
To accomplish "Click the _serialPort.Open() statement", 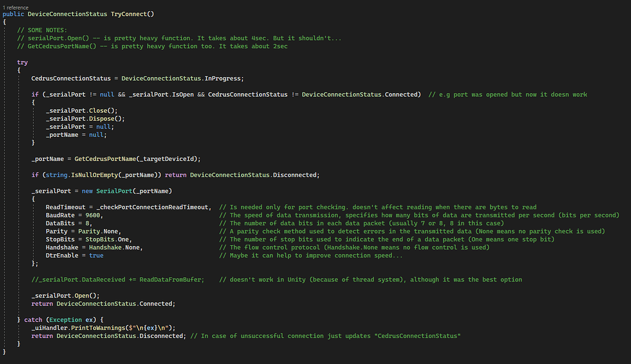I will (65, 296).
